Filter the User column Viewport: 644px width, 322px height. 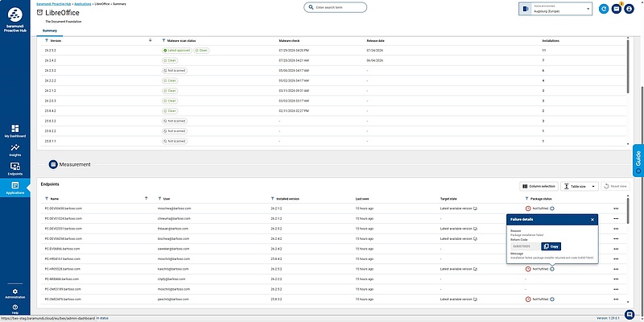pos(160,198)
